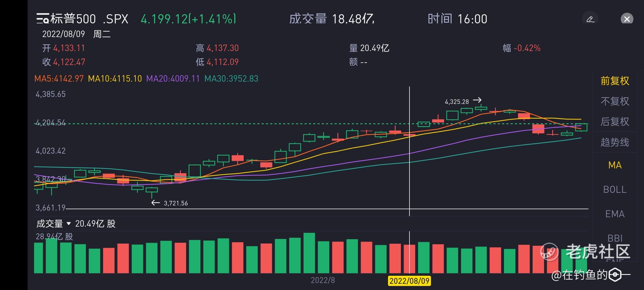644x290 pixels.
Task: Tap the 4,385.65 axis price label
Action: (x=51, y=94)
